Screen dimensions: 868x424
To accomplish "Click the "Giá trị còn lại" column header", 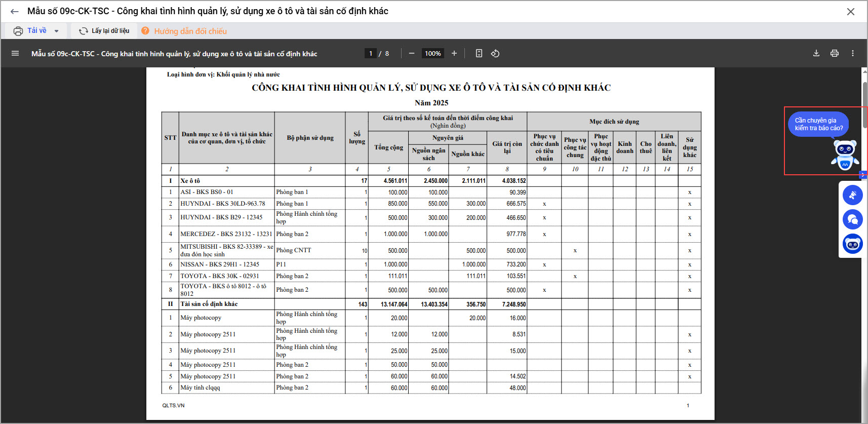I will (507, 147).
